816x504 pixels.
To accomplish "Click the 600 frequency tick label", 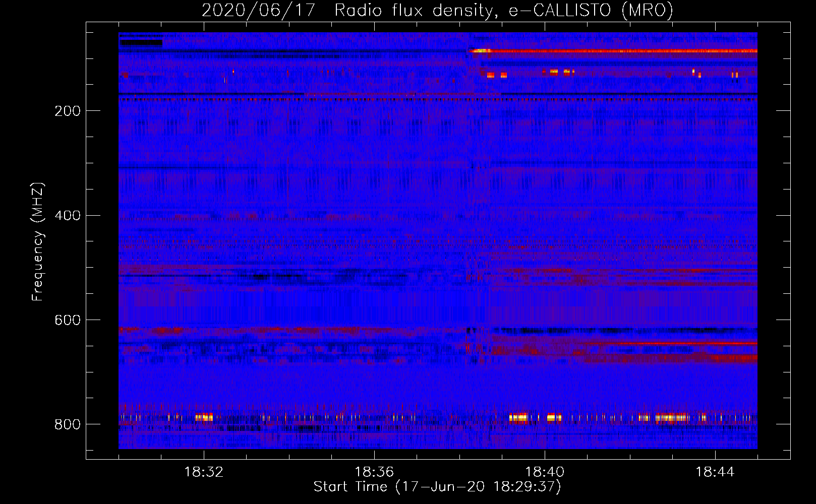I will point(68,320).
